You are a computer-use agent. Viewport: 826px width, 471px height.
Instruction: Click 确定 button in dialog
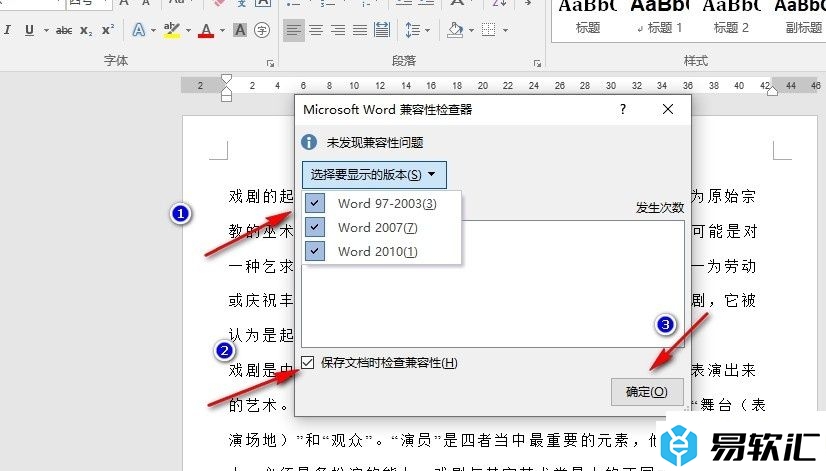[647, 391]
